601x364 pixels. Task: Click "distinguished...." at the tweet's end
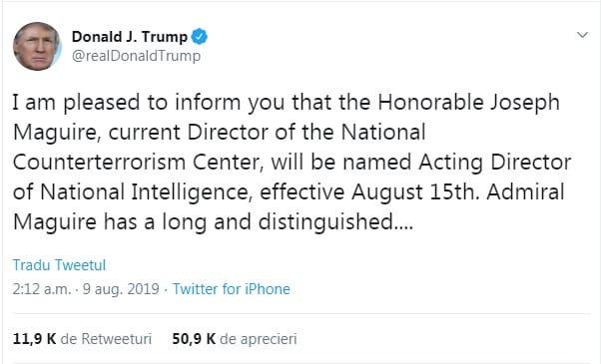(x=335, y=222)
